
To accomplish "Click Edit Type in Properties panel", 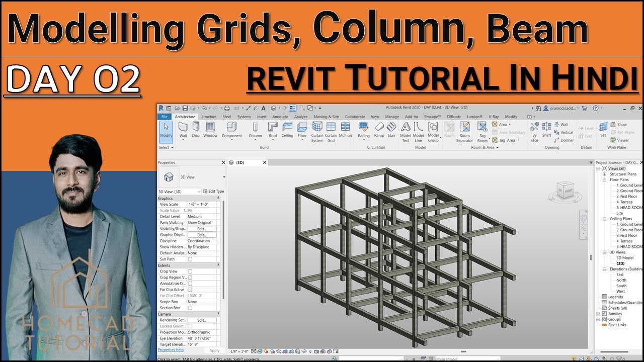I will pos(214,192).
